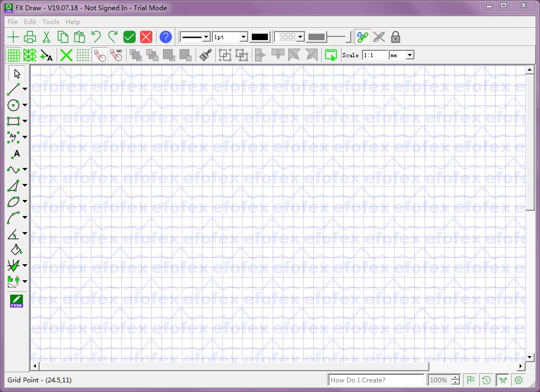Expand the circle tool options arrow

[x=25, y=105]
